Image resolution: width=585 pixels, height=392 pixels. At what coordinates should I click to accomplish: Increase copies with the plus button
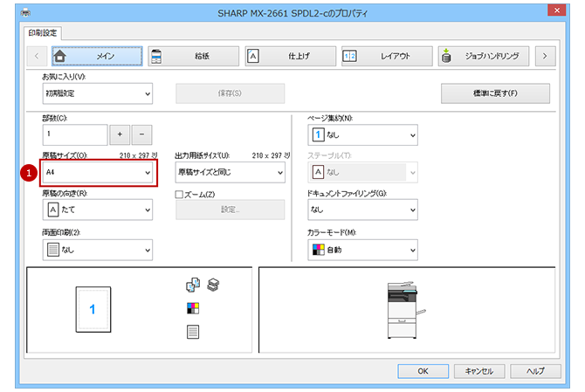120,134
